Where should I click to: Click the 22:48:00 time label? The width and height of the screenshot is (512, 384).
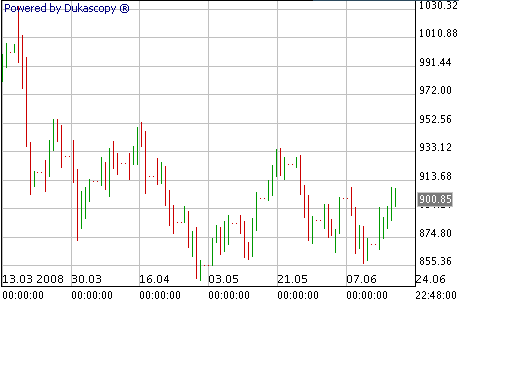(436, 295)
